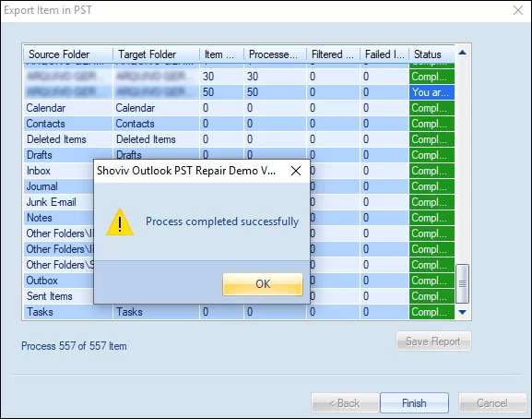This screenshot has width=532, height=419.
Task: Click the Failed I... column header
Action: point(384,54)
